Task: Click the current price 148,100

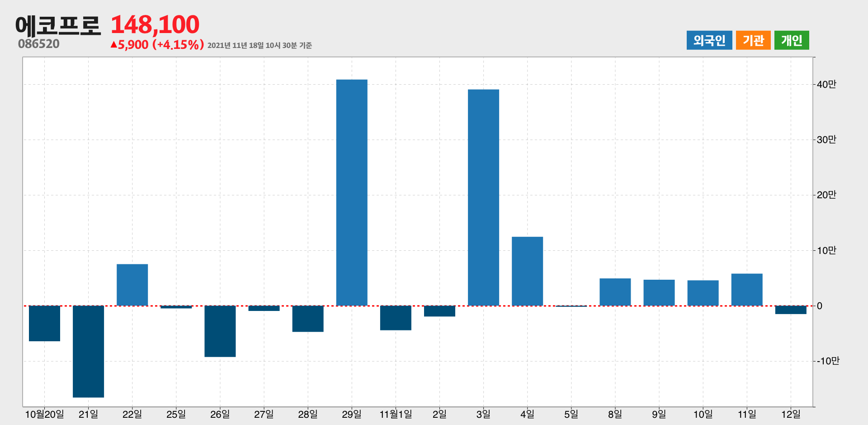Action: pos(155,24)
